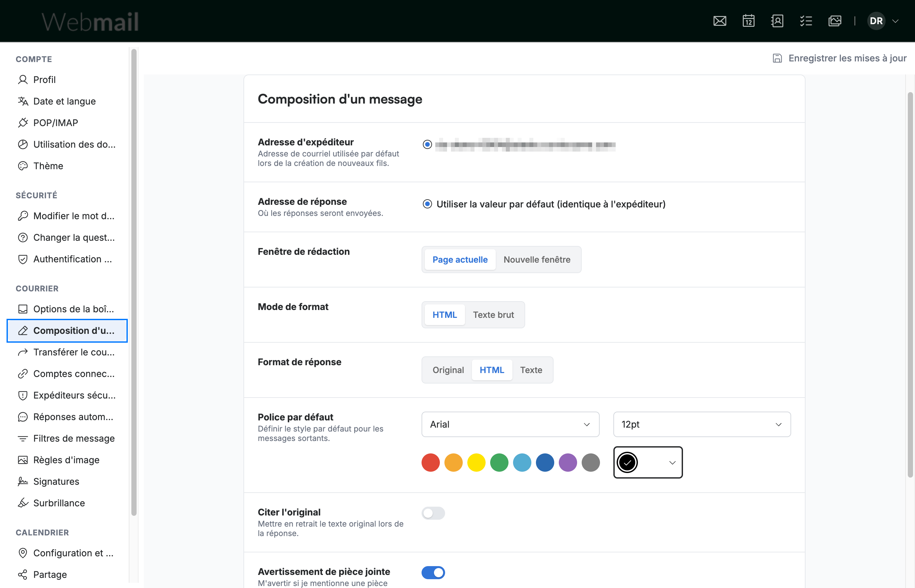Click the key icon for Modifier le mot de passe
Image resolution: width=915 pixels, height=588 pixels.
(23, 216)
